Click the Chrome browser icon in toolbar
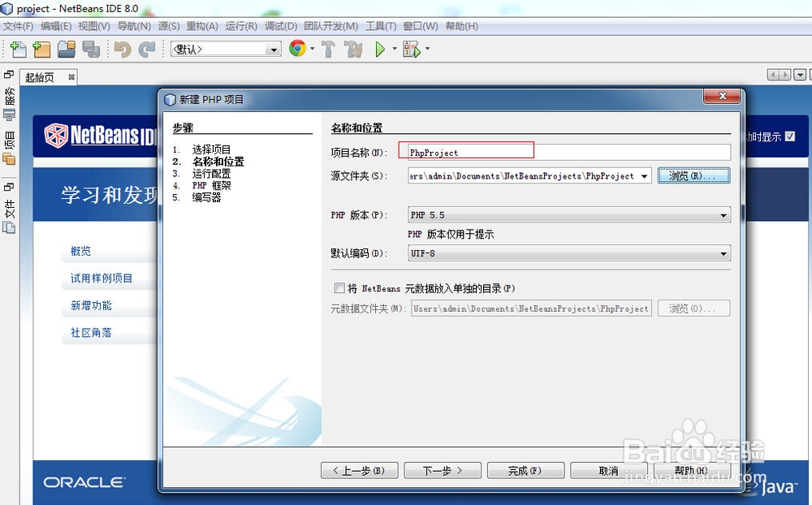The height and width of the screenshot is (505, 812). tap(298, 48)
